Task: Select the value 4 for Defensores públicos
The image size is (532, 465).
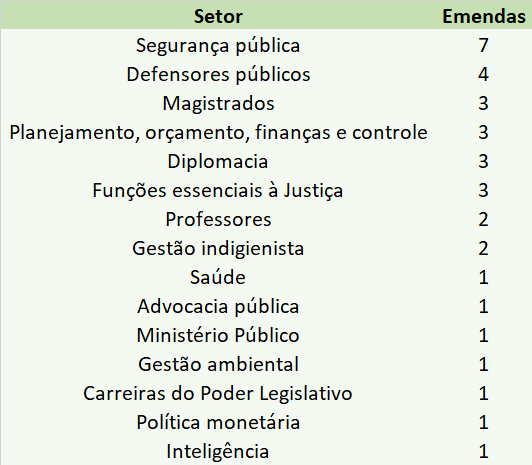Action: 483,75
